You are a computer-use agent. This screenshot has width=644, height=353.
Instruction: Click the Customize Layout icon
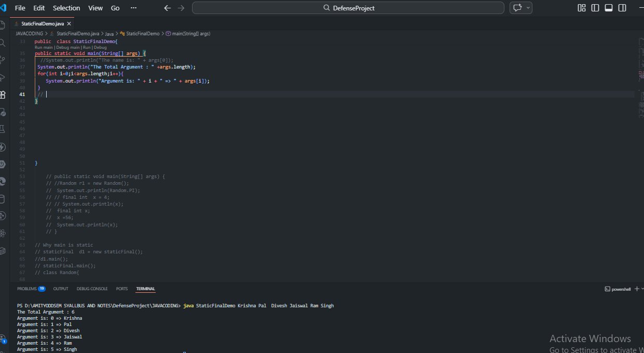click(x=582, y=8)
